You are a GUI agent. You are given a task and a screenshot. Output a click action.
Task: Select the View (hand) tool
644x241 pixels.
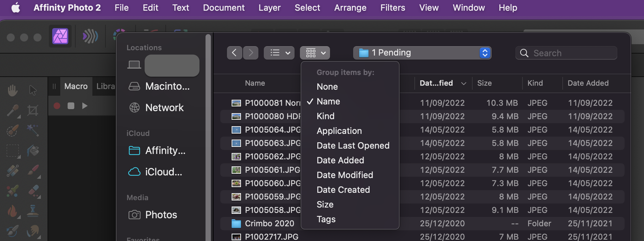(x=13, y=90)
